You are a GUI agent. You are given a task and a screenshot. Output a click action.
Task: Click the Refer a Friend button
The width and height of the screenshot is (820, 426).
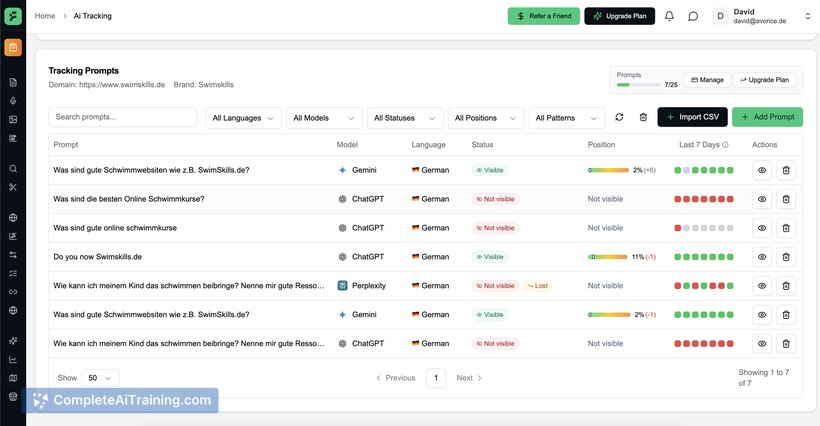pyautogui.click(x=544, y=16)
